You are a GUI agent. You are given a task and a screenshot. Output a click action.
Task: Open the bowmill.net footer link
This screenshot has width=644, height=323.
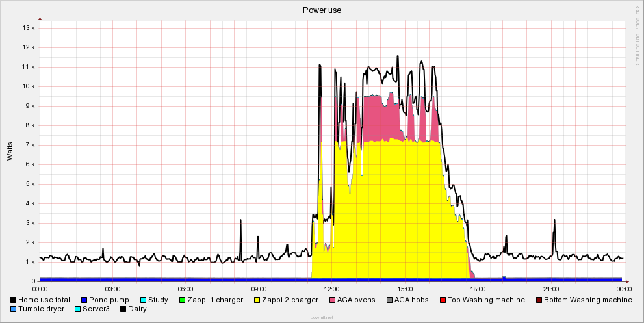click(x=322, y=318)
